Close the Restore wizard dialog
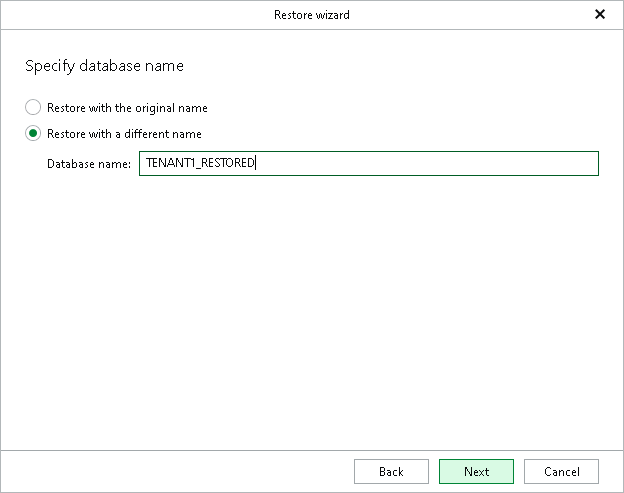This screenshot has height=493, width=624. (600, 14)
